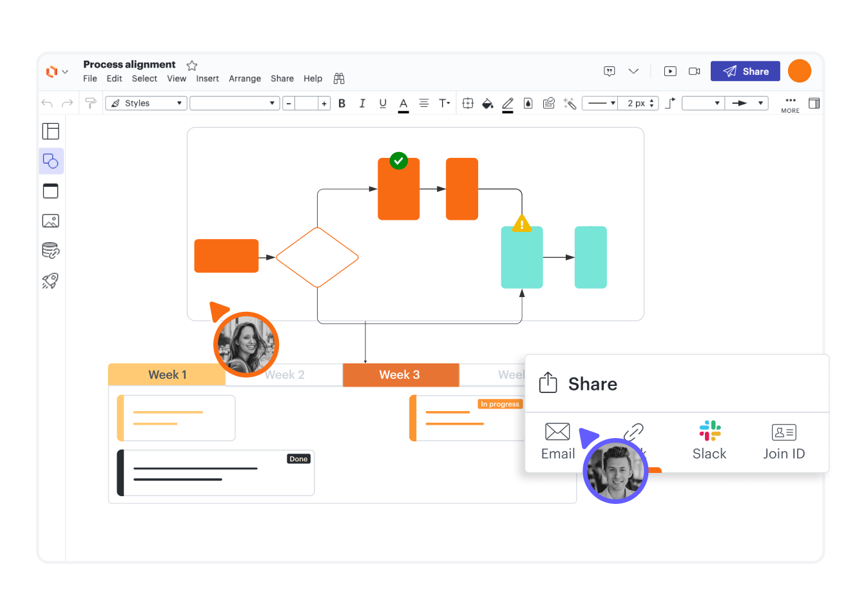Open the Shapes panel in left sidebar
Image resolution: width=866 pixels, height=616 pixels.
click(51, 161)
